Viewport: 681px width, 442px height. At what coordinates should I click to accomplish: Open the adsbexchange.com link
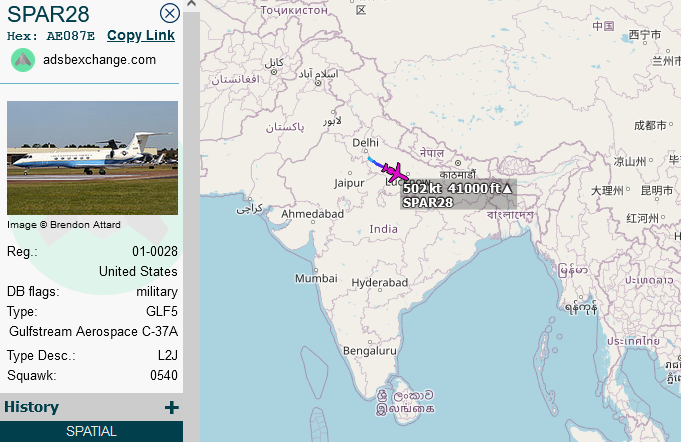pyautogui.click(x=99, y=60)
